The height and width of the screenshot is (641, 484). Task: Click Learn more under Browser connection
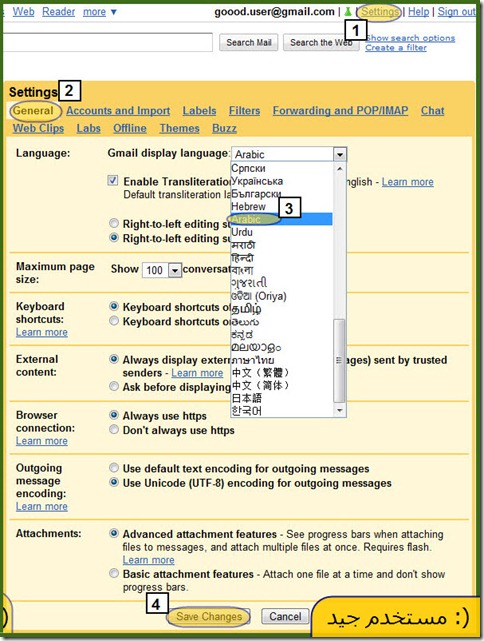[42, 441]
